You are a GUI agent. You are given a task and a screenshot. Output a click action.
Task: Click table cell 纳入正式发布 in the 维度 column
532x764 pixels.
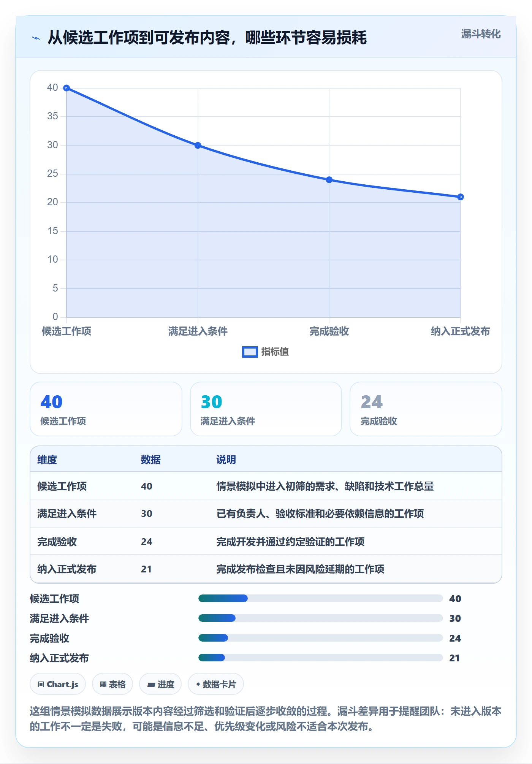tap(67, 569)
